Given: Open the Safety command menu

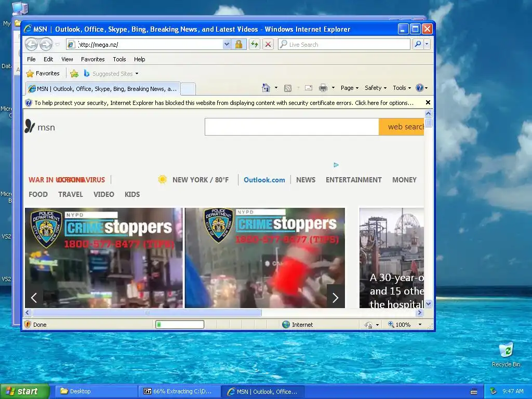Looking at the screenshot, I should (375, 88).
